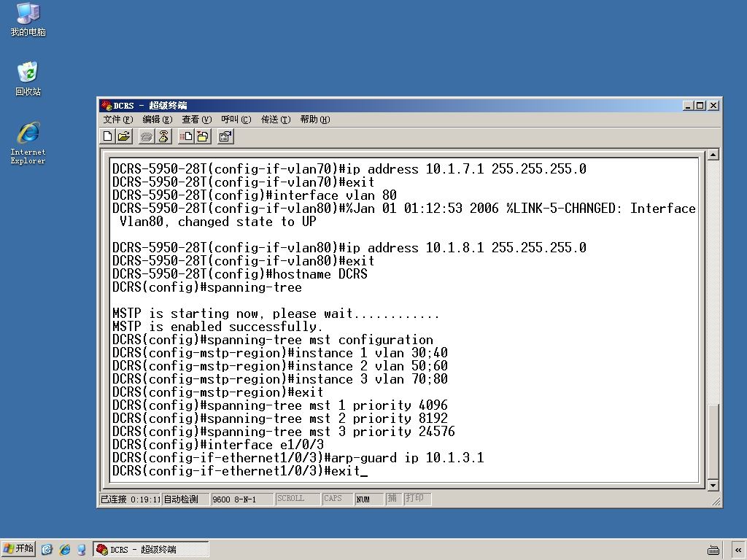The height and width of the screenshot is (560, 747).
Task: Open the 编辑(E) menu
Action: (x=158, y=120)
